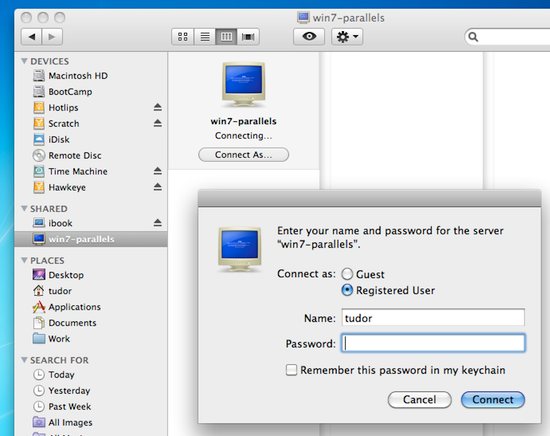Collapse the SEARCH FOR section triangle
The image size is (550, 436).
(24, 360)
